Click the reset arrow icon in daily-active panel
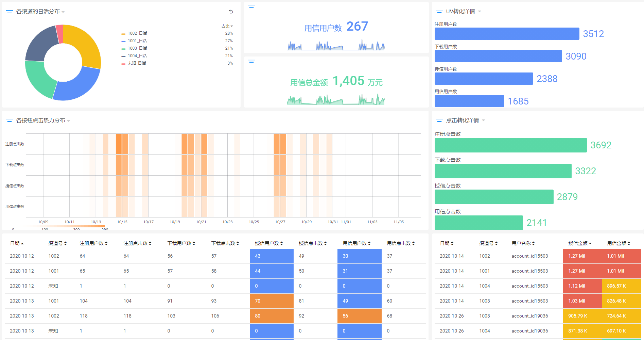644x340 pixels. (231, 12)
